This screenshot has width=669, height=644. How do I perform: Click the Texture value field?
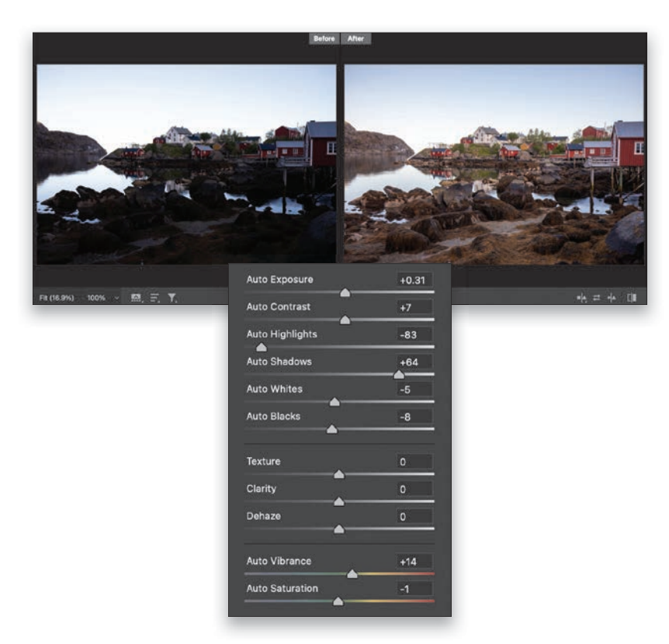(413, 462)
